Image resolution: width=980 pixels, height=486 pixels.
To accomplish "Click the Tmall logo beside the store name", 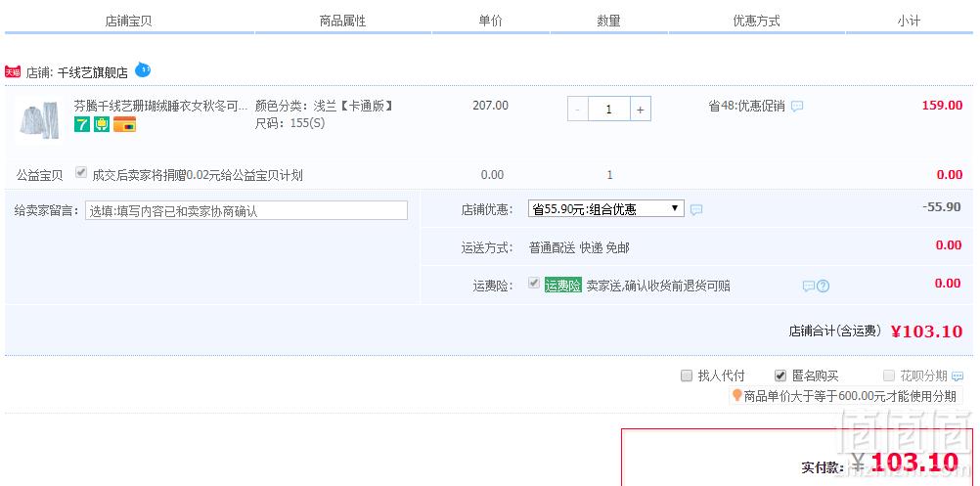I will tap(13, 71).
